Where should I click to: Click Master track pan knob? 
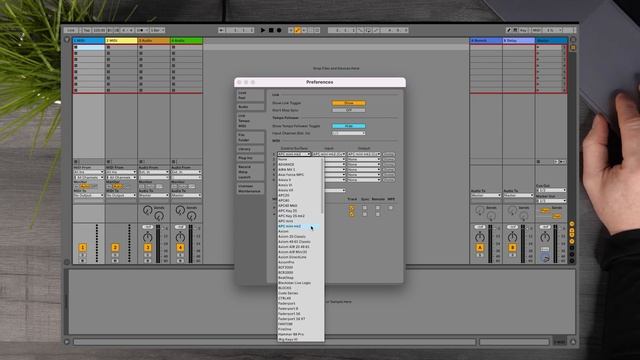[x=545, y=237]
